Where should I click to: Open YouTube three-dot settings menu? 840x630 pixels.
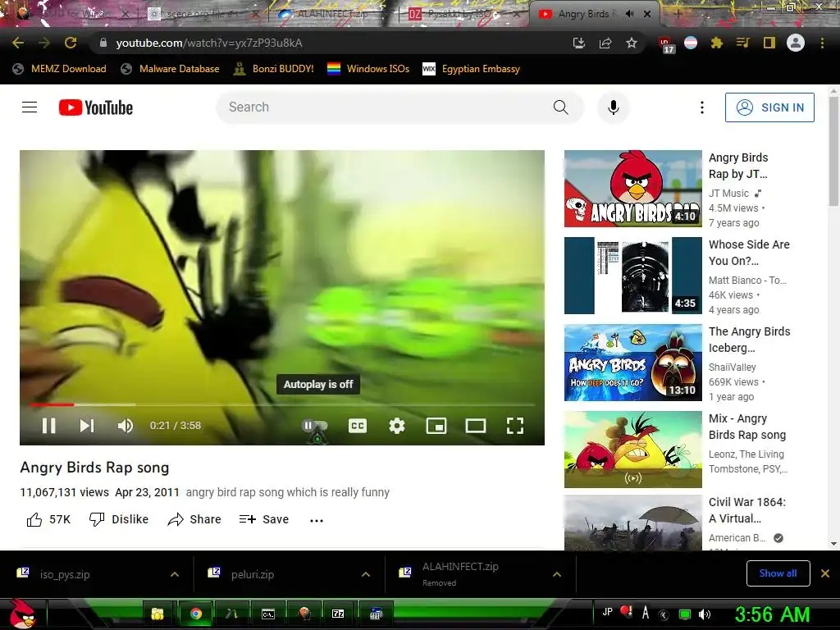pos(702,107)
